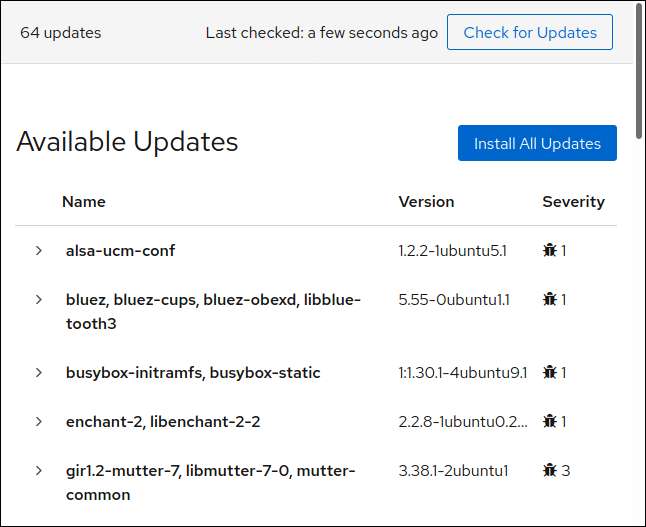This screenshot has width=646, height=527.
Task: Click Install All Updates button
Action: [x=537, y=143]
